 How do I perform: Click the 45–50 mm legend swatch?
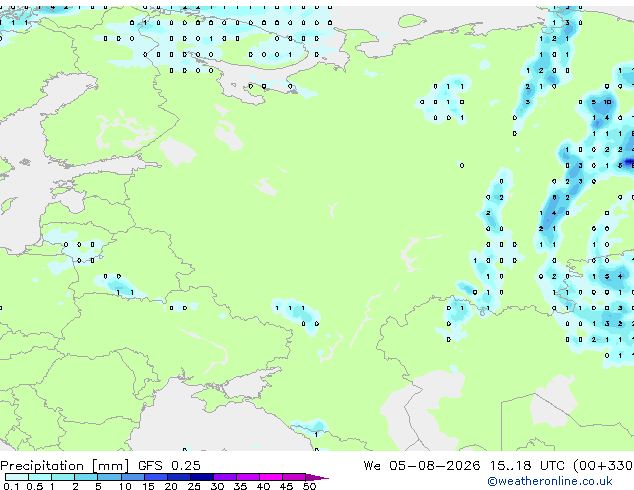(x=294, y=477)
